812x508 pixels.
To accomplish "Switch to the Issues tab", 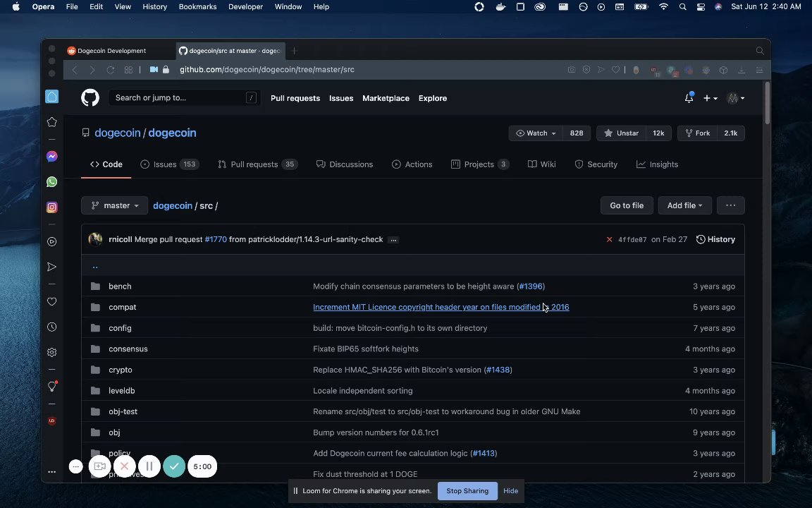I will 170,164.
